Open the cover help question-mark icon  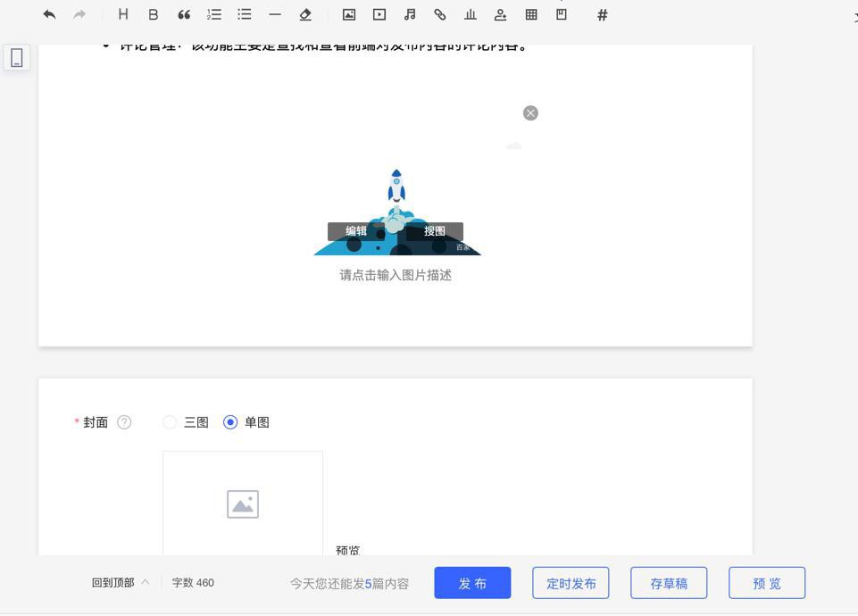[x=124, y=422]
